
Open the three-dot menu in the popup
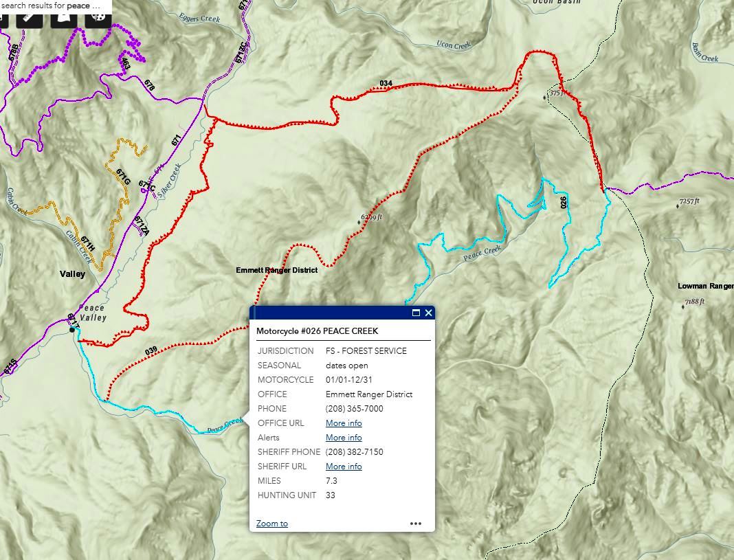[x=416, y=524]
